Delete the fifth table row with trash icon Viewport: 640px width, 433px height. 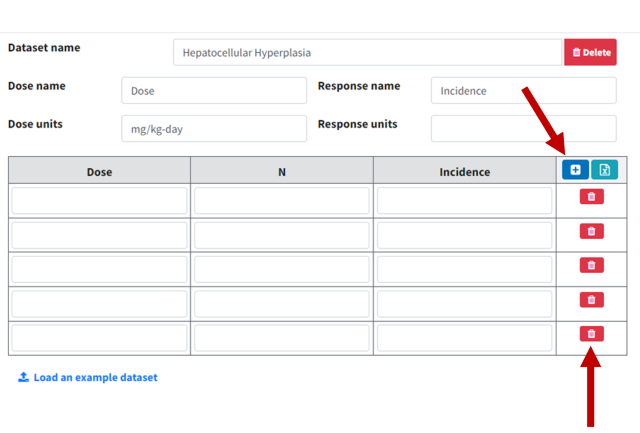tap(591, 334)
